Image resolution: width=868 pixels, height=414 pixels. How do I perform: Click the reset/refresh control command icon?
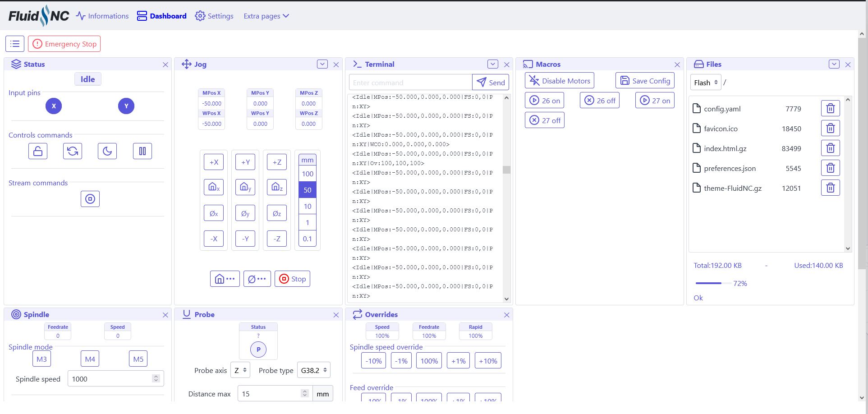(73, 151)
